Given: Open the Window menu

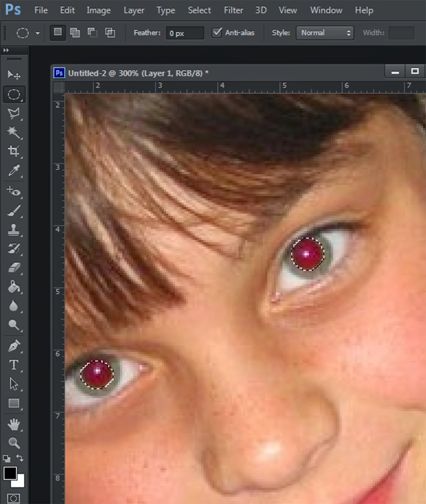Looking at the screenshot, I should tap(326, 10).
